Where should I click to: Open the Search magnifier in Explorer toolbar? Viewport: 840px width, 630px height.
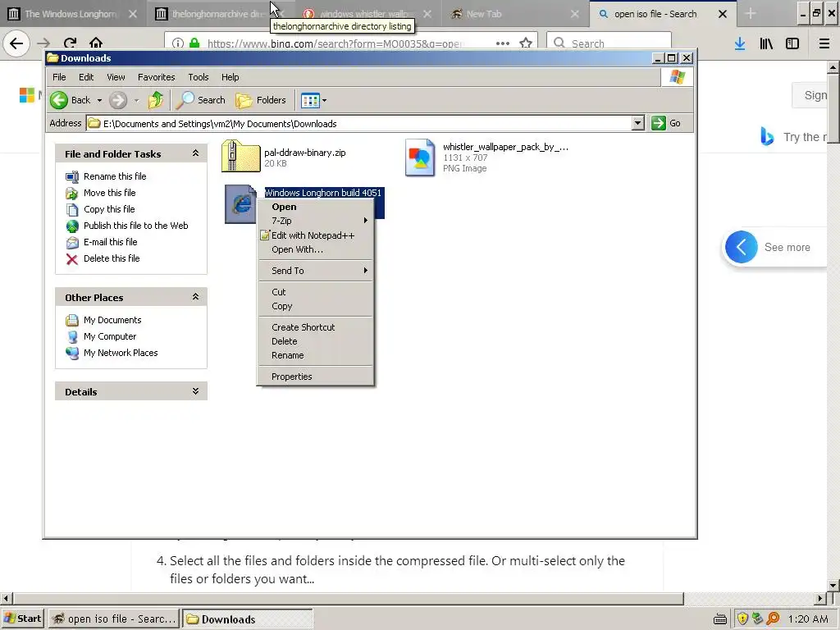185,99
